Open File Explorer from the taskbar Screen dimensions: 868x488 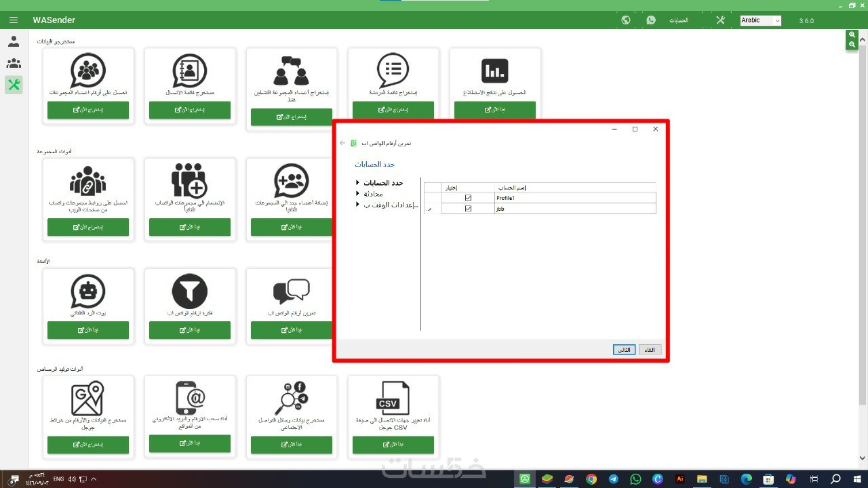702,479
